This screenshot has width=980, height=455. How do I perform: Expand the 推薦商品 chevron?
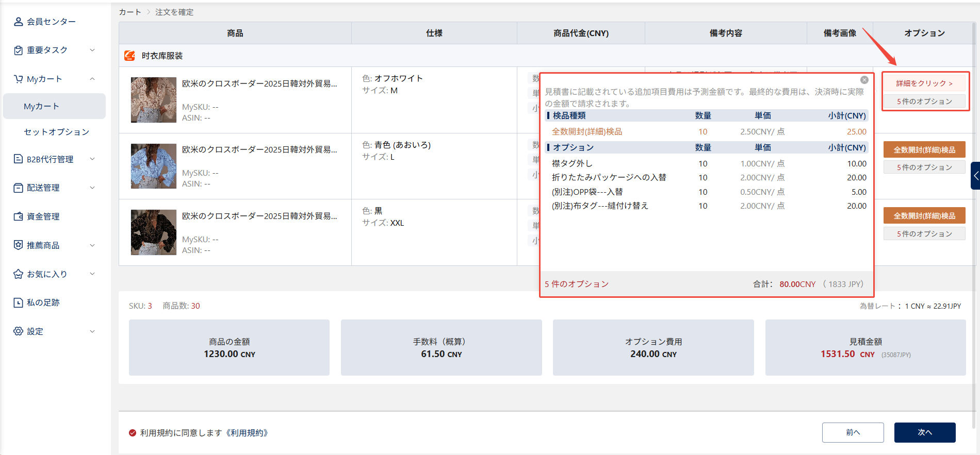coord(92,245)
